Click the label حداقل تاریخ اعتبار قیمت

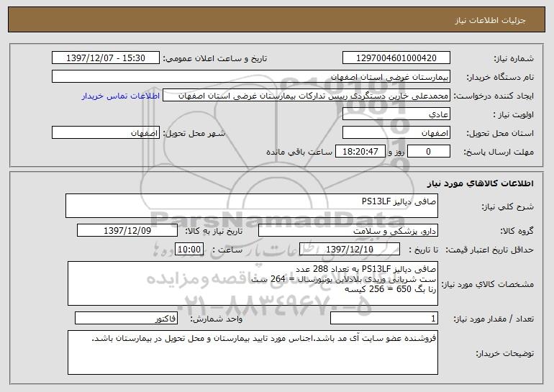pyautogui.click(x=490, y=250)
